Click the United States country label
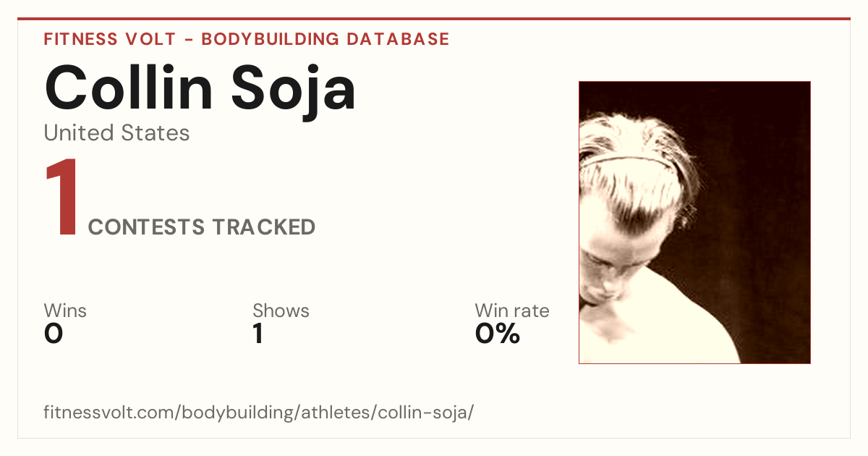 point(116,133)
